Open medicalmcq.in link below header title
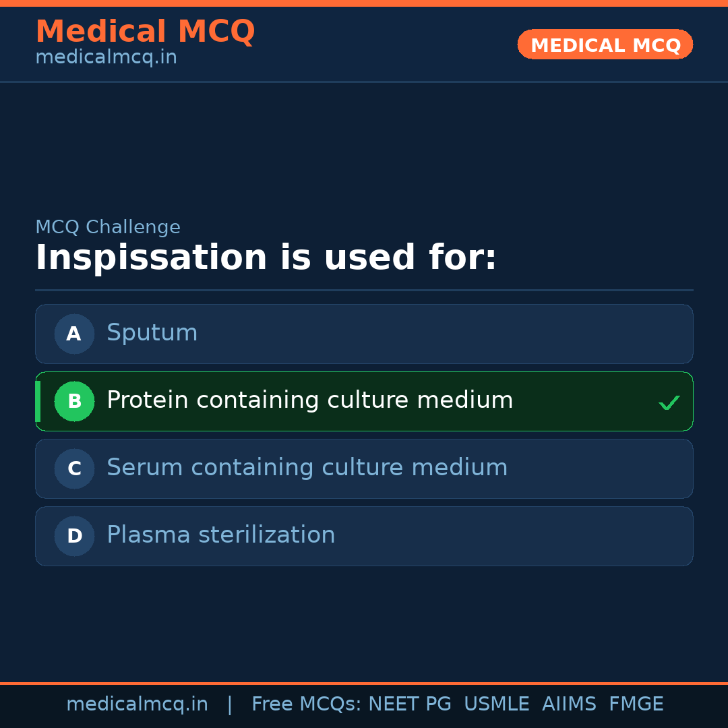The image size is (728, 728). coord(106,58)
